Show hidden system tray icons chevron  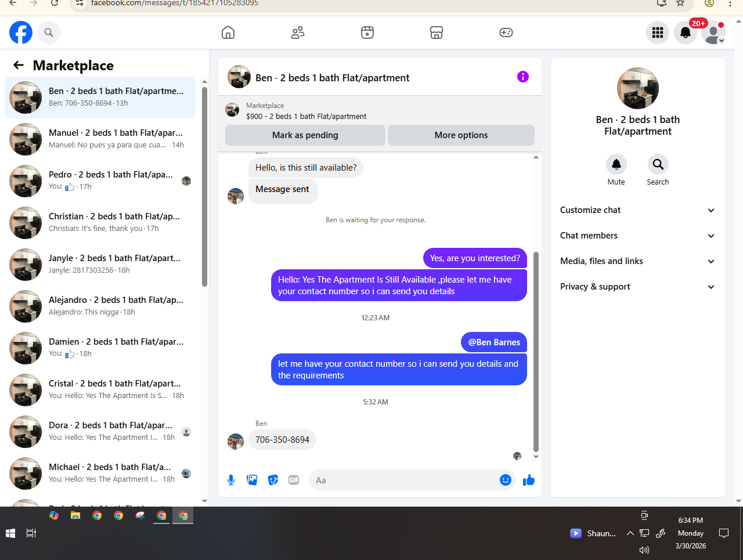630,533
